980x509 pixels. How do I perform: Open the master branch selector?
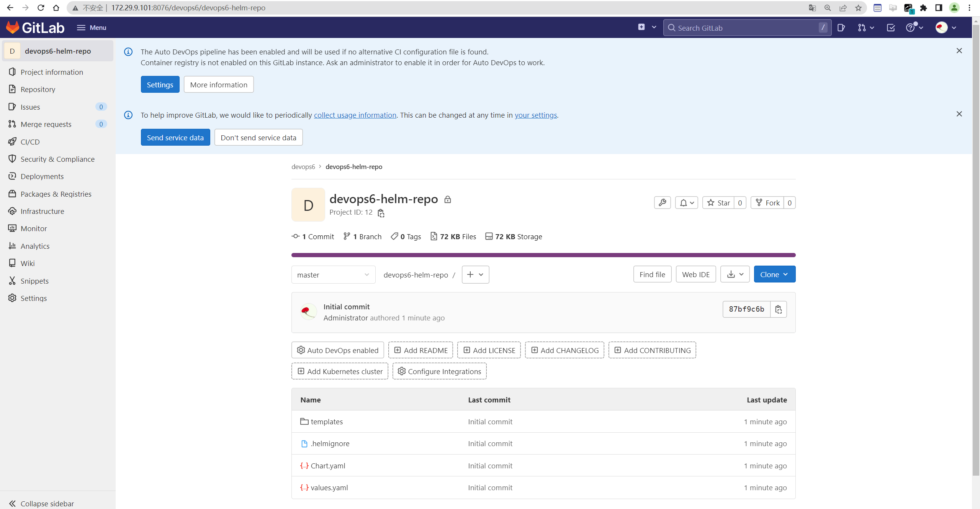pyautogui.click(x=333, y=274)
